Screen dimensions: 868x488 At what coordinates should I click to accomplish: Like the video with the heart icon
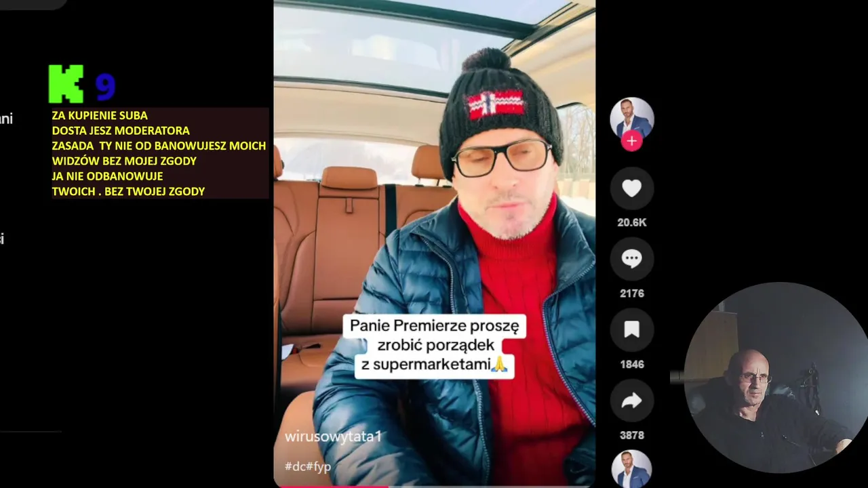631,188
